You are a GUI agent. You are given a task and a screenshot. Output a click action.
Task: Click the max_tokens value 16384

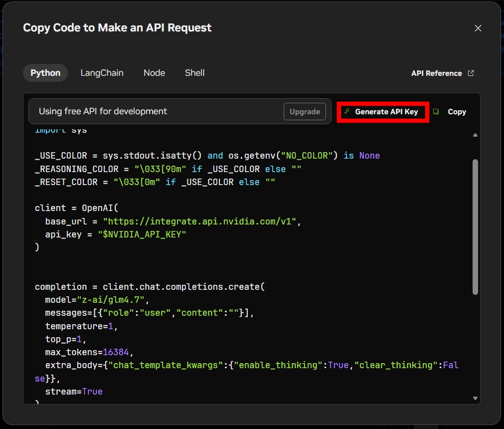coord(116,352)
